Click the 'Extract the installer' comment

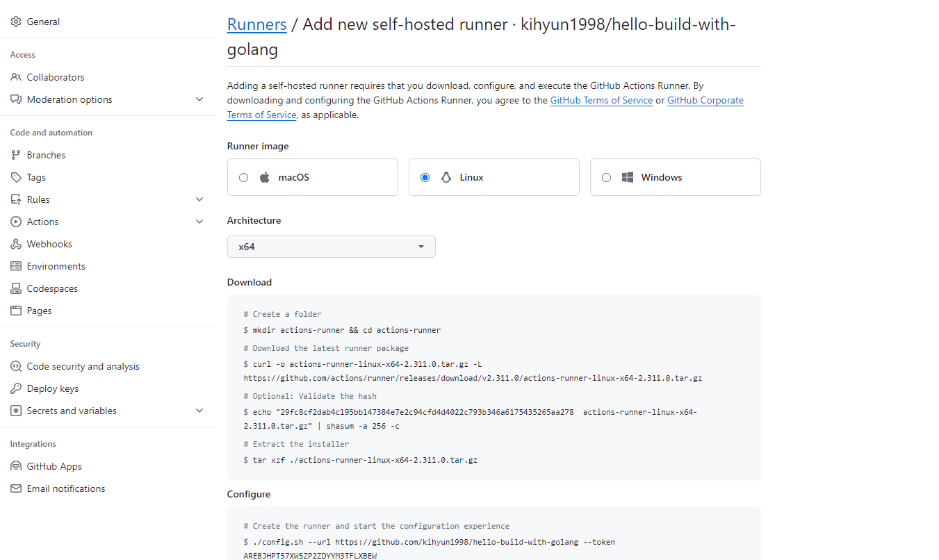click(296, 444)
